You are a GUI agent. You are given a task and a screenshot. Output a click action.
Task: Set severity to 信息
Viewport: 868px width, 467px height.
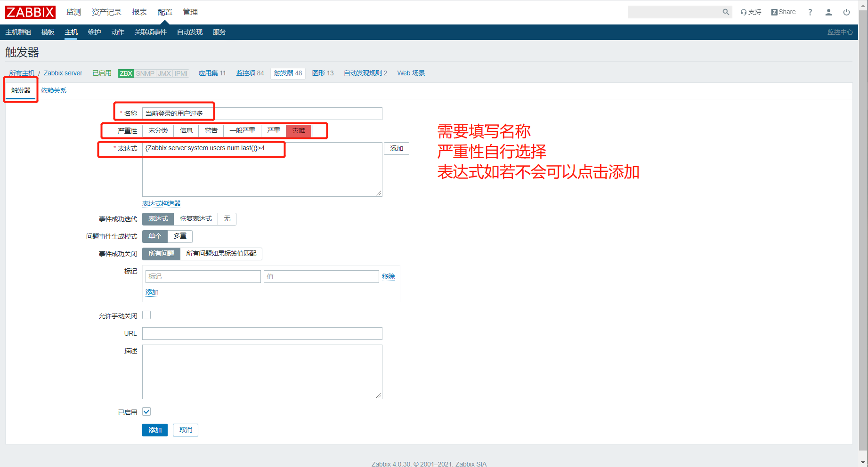(186, 130)
